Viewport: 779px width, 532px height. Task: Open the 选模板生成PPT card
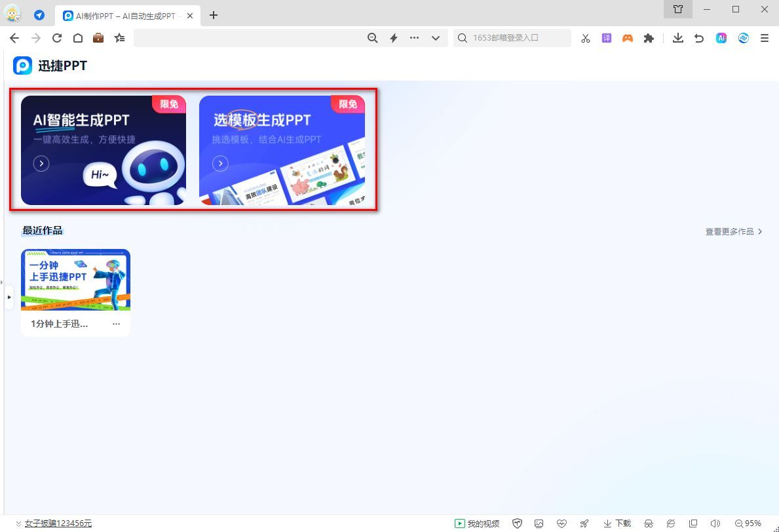(x=282, y=150)
